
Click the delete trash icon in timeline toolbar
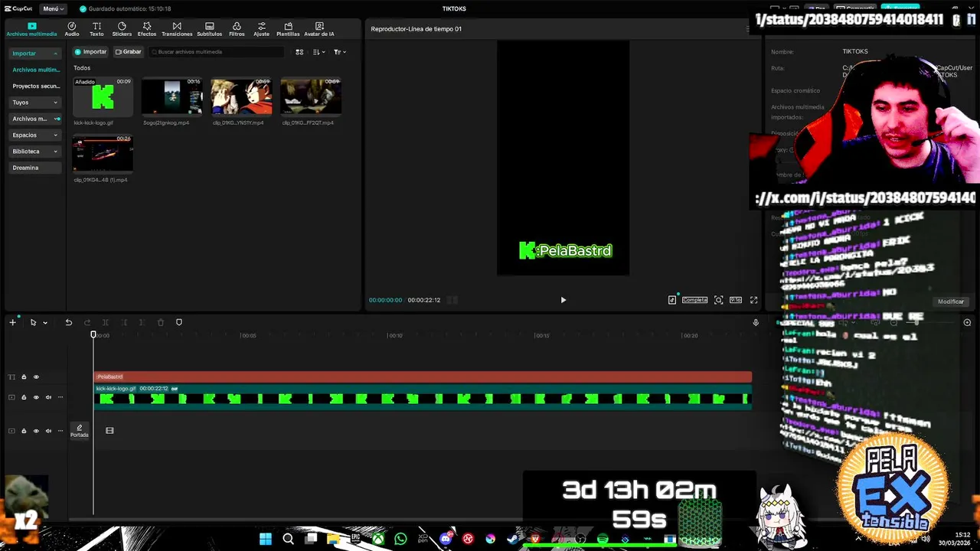point(161,322)
